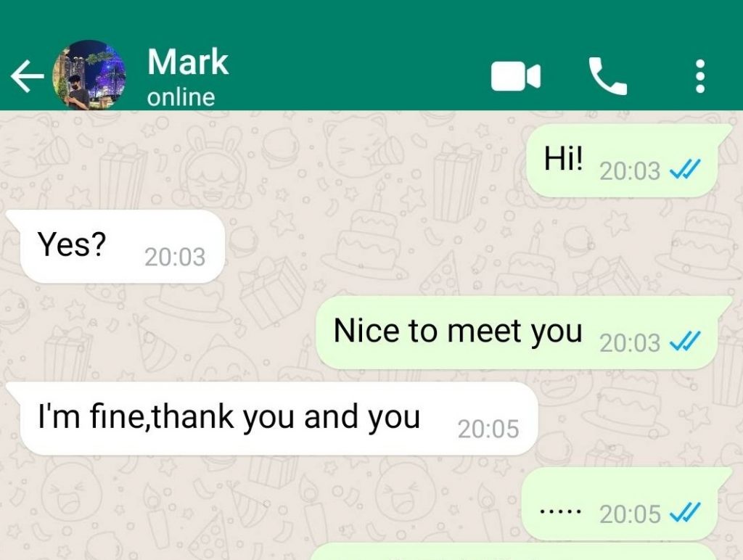Start a video call with Mark

coord(516,76)
